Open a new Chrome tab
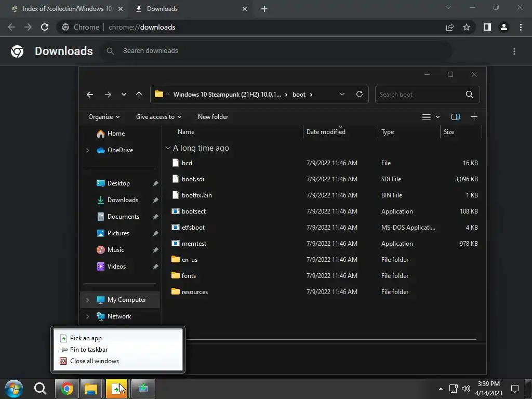 264,9
